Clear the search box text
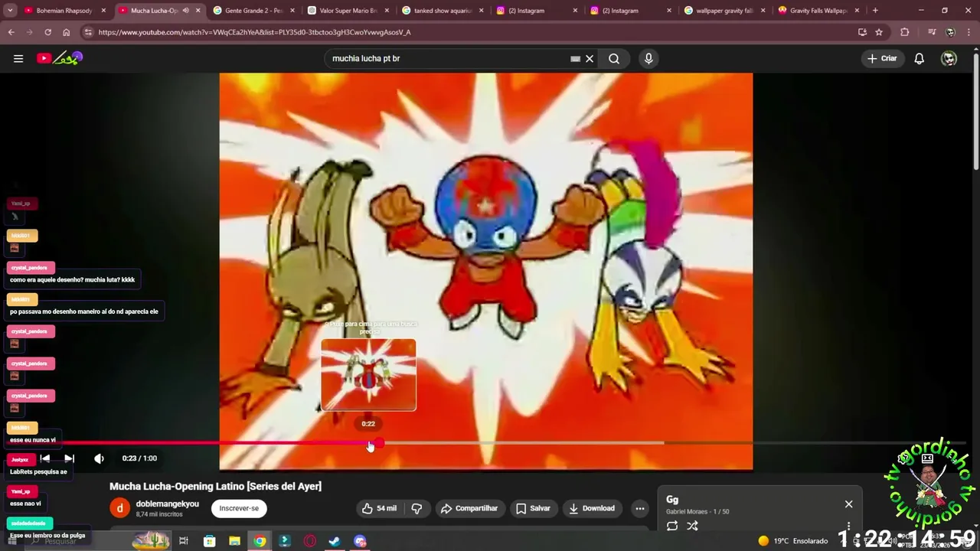This screenshot has height=551, width=980. [590, 58]
